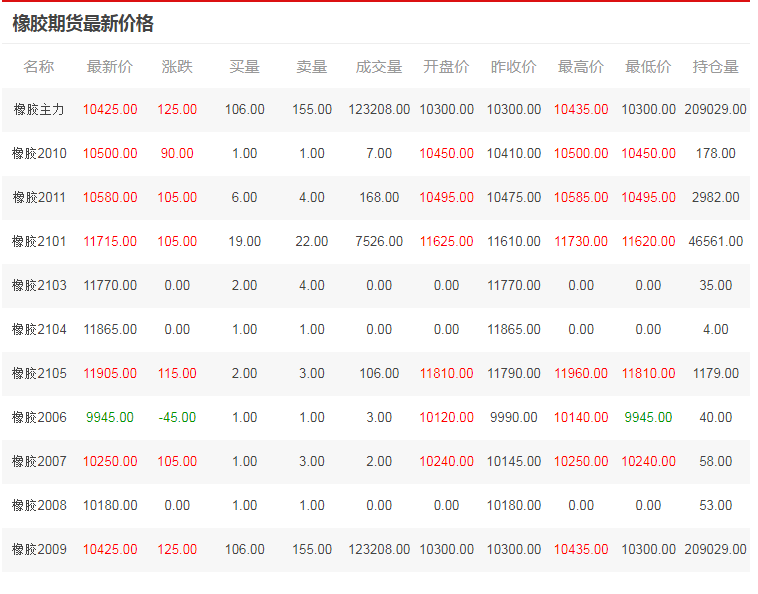The height and width of the screenshot is (594, 758).
Task: Select the 11960.00 highest price cell
Action: coord(581,373)
